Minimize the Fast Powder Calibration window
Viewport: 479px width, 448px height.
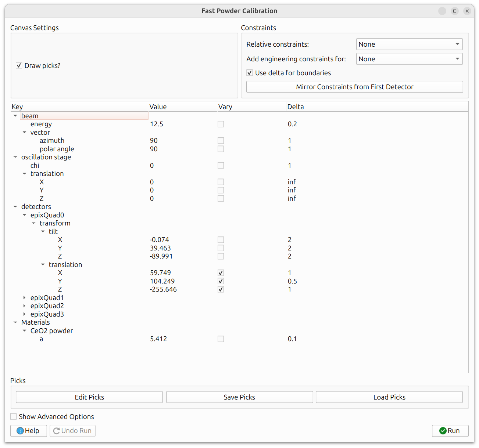click(442, 11)
